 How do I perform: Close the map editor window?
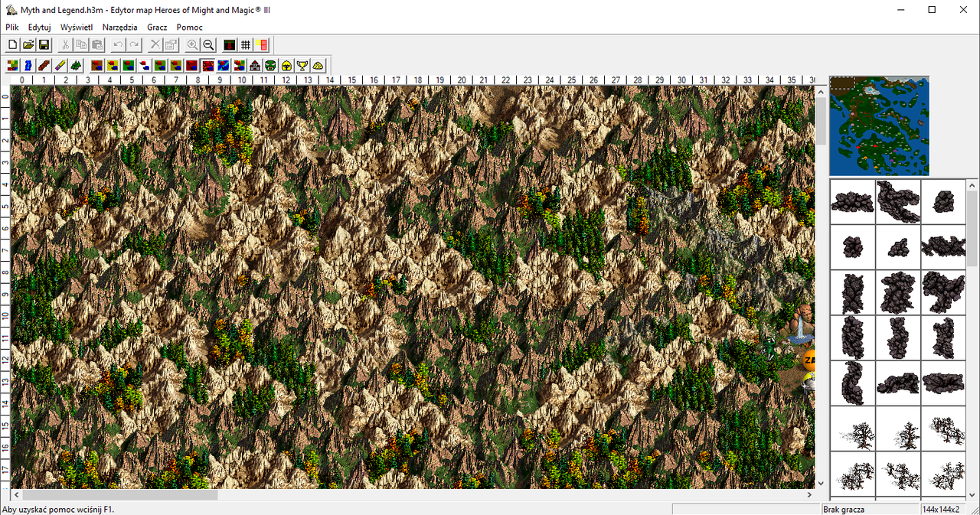tap(962, 10)
